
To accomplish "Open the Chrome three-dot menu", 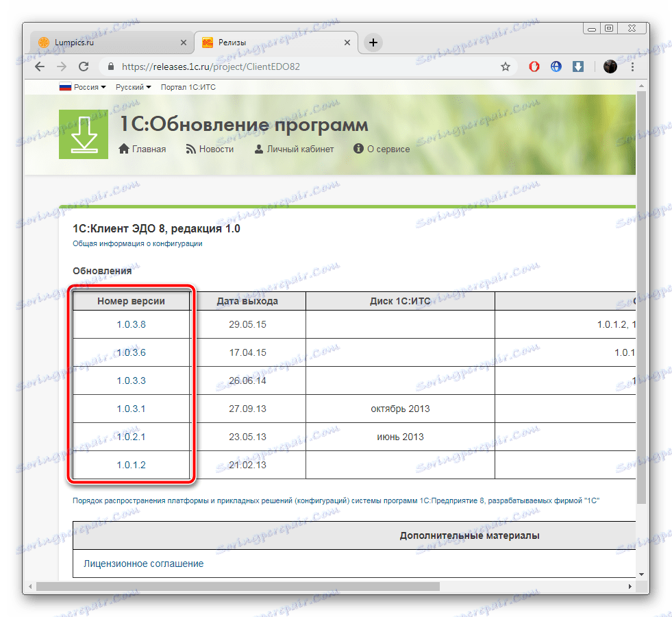I will click(x=632, y=66).
